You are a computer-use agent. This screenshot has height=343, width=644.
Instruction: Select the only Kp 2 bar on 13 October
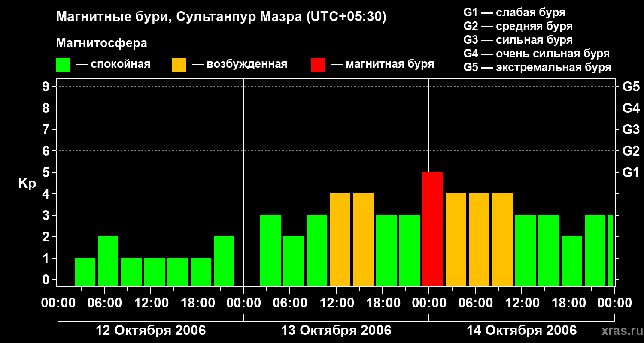[294, 261]
